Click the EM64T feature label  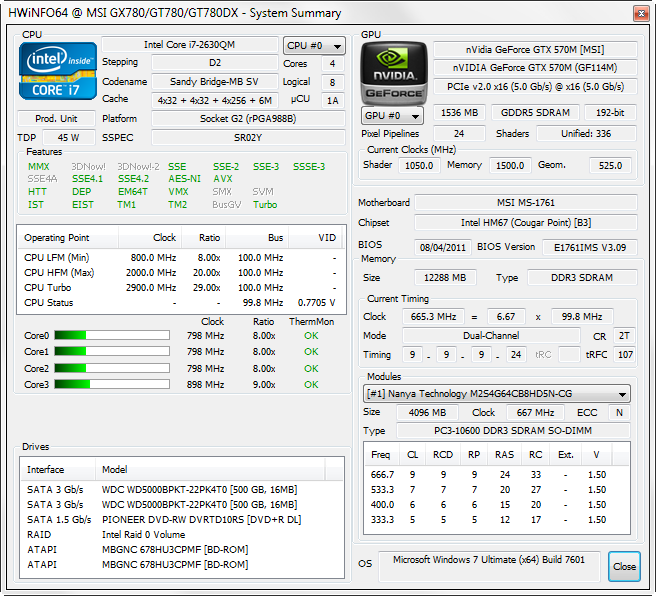coord(133,192)
